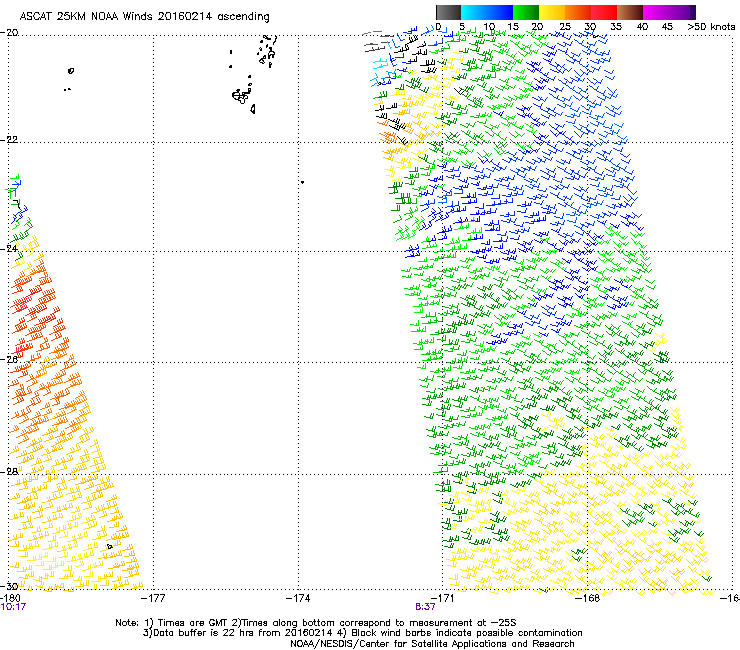The height and width of the screenshot is (650, 740).
Task: Click the '20' legend scale label
Action: tap(538, 27)
